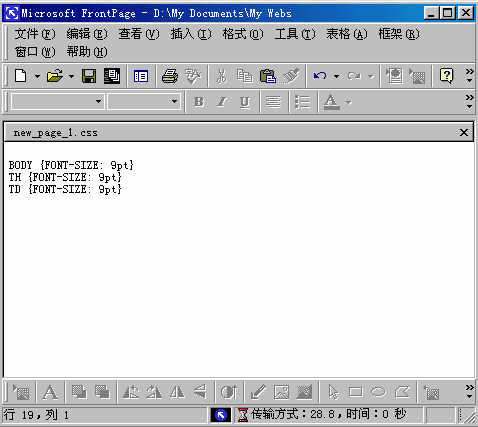Viewport: 478px width, 427px height.
Task: Undo last action with Undo arrow
Action: (320, 76)
